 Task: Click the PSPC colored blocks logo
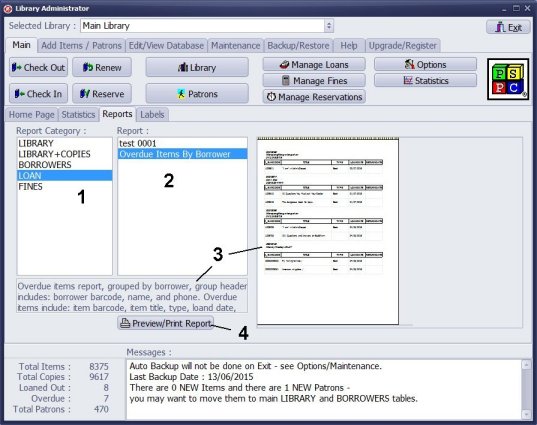pyautogui.click(x=508, y=79)
